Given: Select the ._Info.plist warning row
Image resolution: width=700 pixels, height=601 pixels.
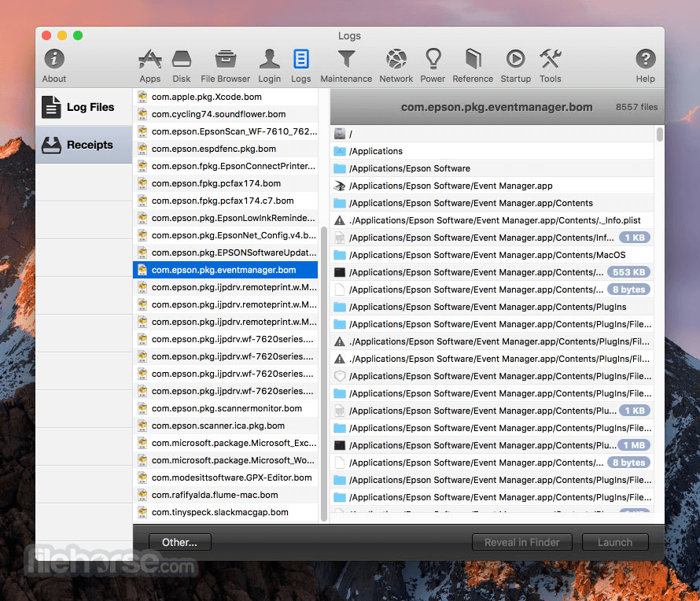Looking at the screenshot, I should click(492, 220).
